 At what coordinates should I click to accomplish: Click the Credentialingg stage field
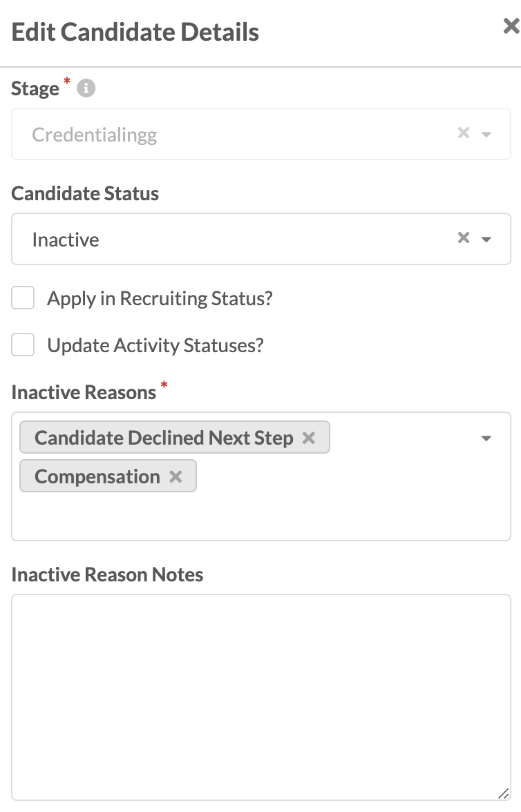[260, 134]
